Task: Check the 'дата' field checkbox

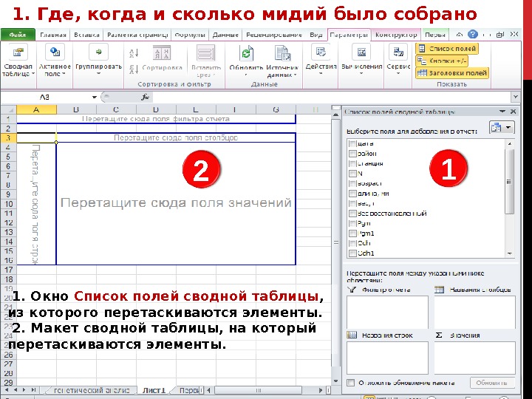Action: tap(352, 143)
